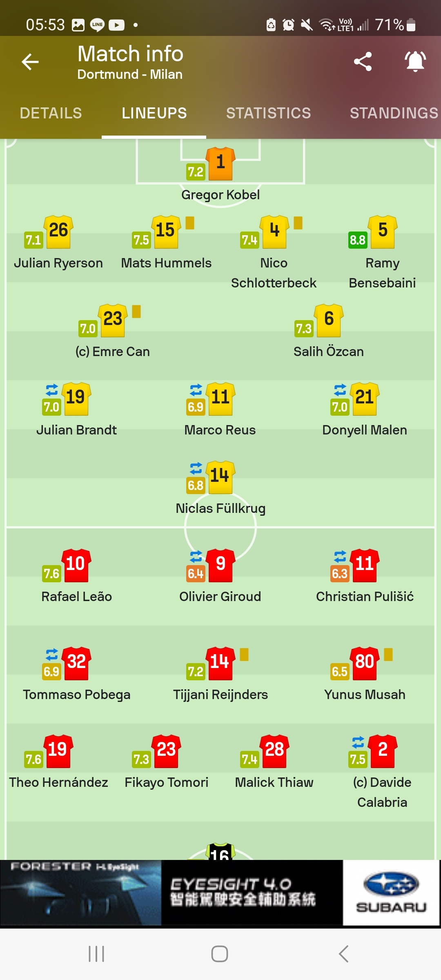Tap Tijjani Reijnders yellow card marker
This screenshot has height=980, width=441.
point(244,655)
